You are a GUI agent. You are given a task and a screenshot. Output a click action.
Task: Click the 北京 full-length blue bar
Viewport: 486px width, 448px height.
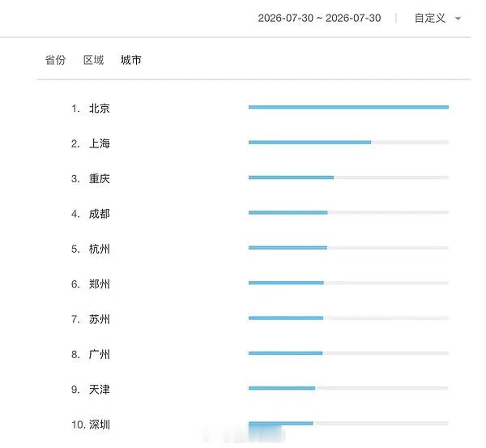coord(348,107)
